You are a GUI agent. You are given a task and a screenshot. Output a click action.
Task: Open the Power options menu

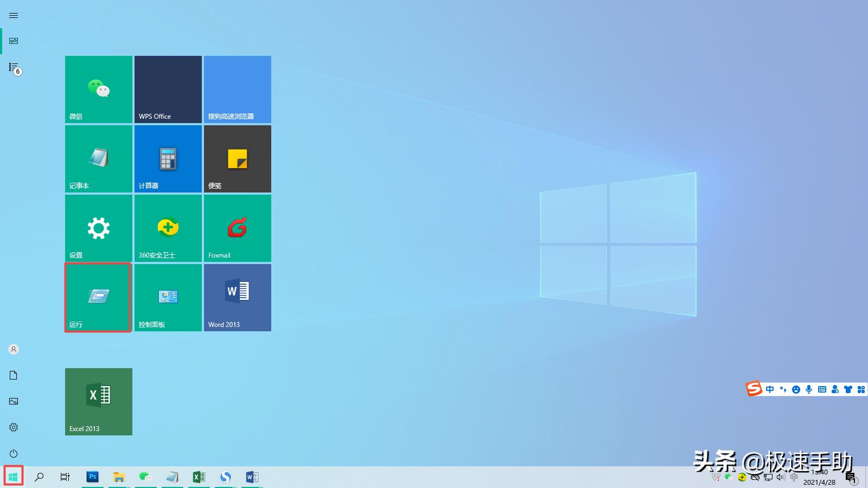(x=14, y=453)
